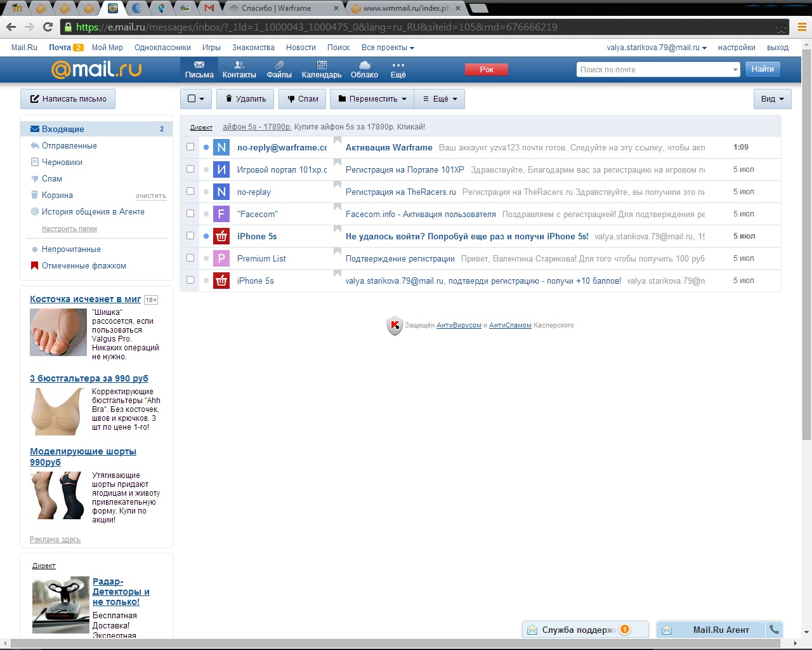Open the search field dropdown arrow
The image size is (812, 650).
pos(735,70)
